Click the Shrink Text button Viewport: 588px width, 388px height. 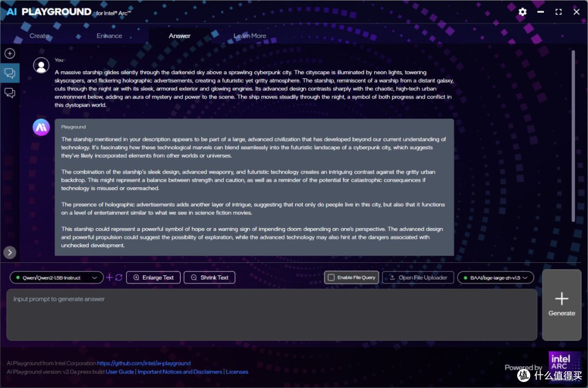pyautogui.click(x=209, y=278)
